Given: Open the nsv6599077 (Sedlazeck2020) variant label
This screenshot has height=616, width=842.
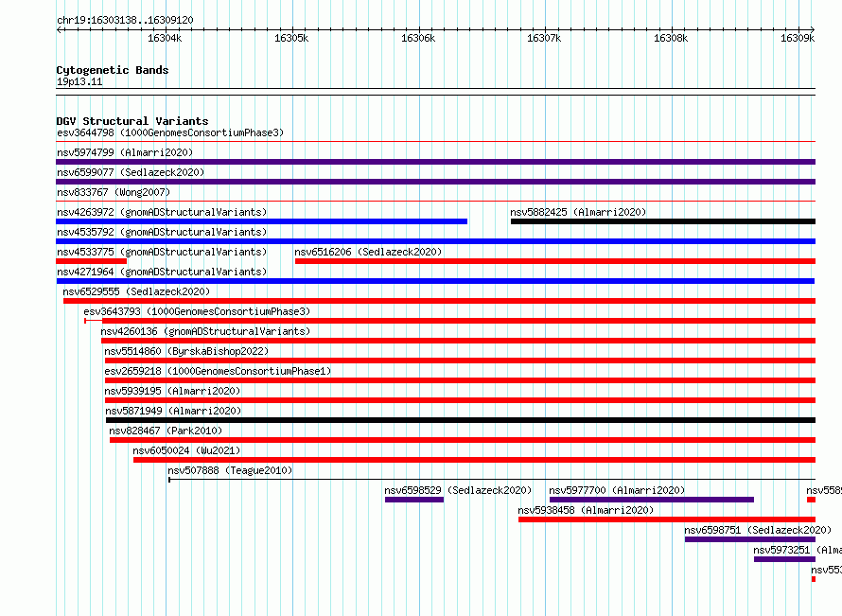Looking at the screenshot, I should point(131,172).
